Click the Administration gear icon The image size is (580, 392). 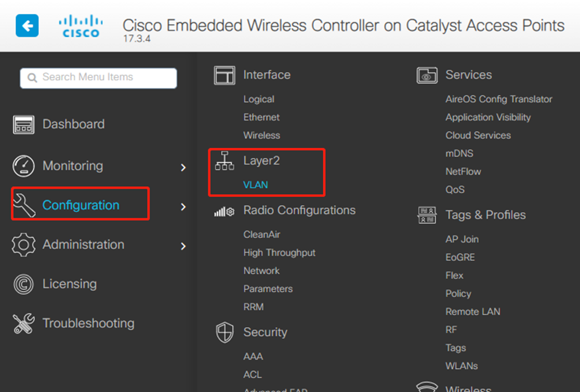(23, 245)
